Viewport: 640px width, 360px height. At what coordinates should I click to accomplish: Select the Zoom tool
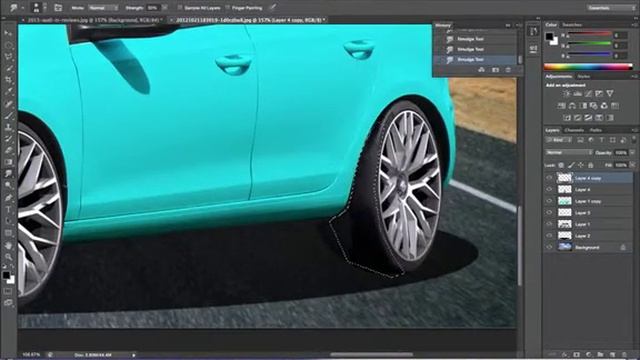click(8, 257)
